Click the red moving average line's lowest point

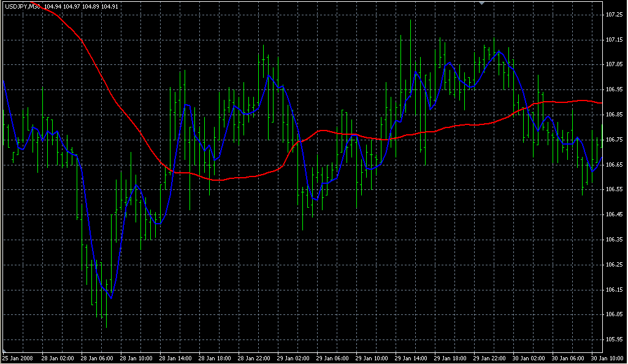219,180
